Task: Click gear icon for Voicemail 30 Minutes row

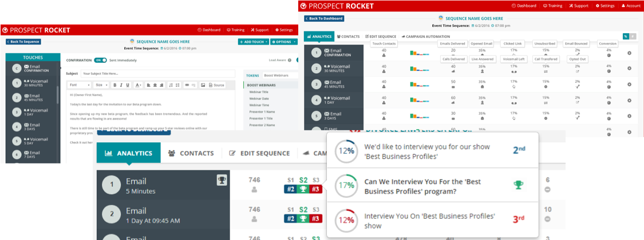Action: coord(629,69)
